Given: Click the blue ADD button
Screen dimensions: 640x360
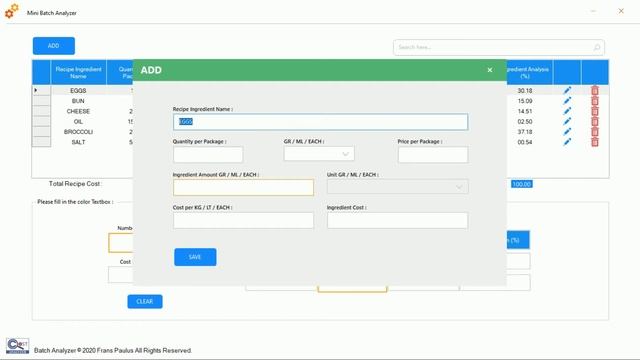Looking at the screenshot, I should coord(54,46).
